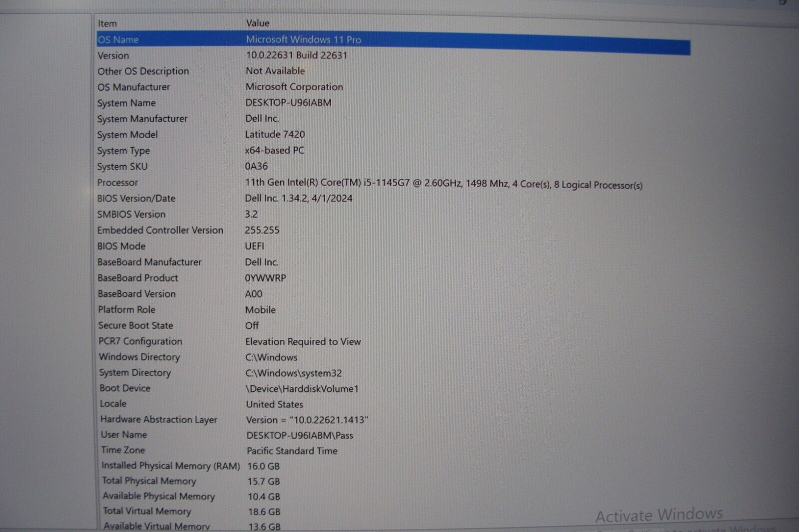Select the Other OS Description row
This screenshot has width=799, height=532.
tap(143, 71)
